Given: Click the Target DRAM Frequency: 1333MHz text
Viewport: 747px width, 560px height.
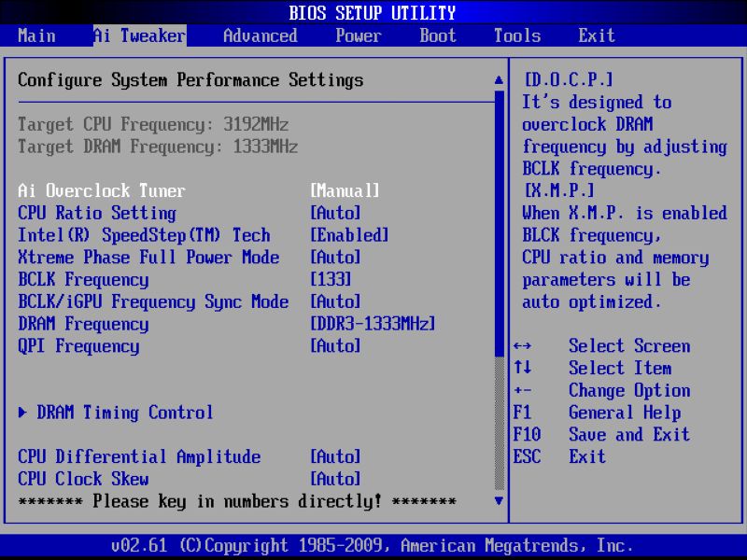Looking at the screenshot, I should (158, 147).
